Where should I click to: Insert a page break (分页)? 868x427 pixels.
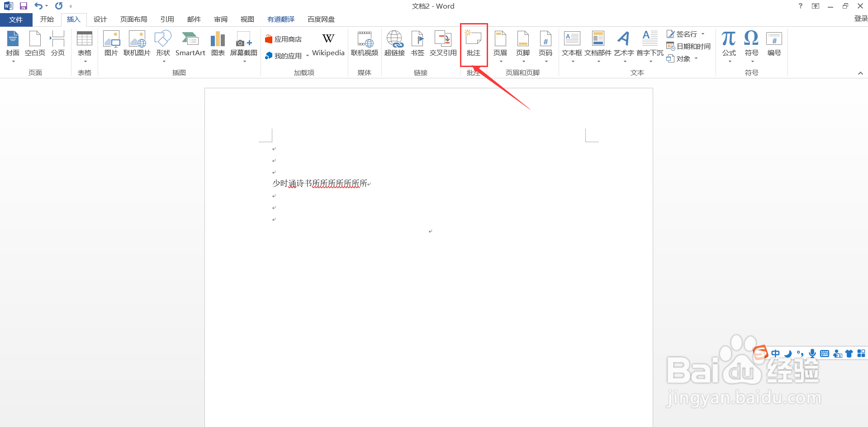[57, 44]
